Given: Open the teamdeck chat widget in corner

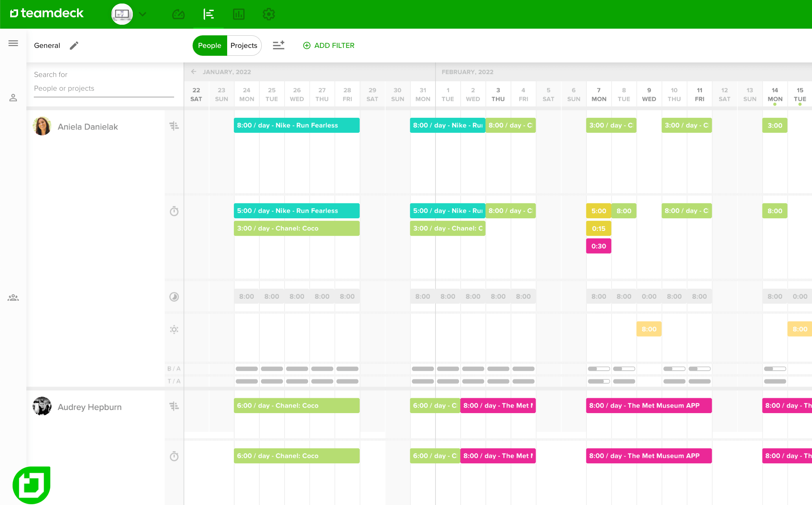Looking at the screenshot, I should (x=31, y=485).
